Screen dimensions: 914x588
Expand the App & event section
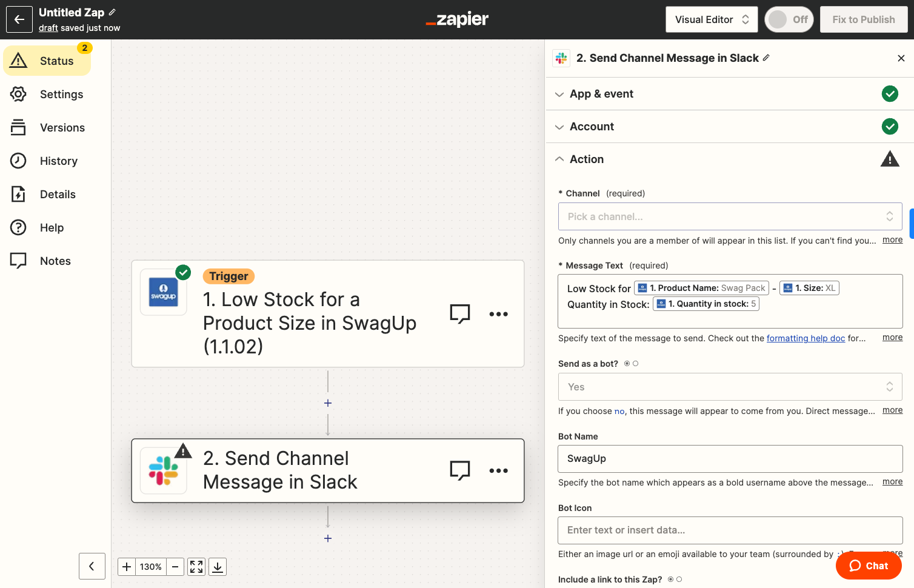pyautogui.click(x=730, y=94)
